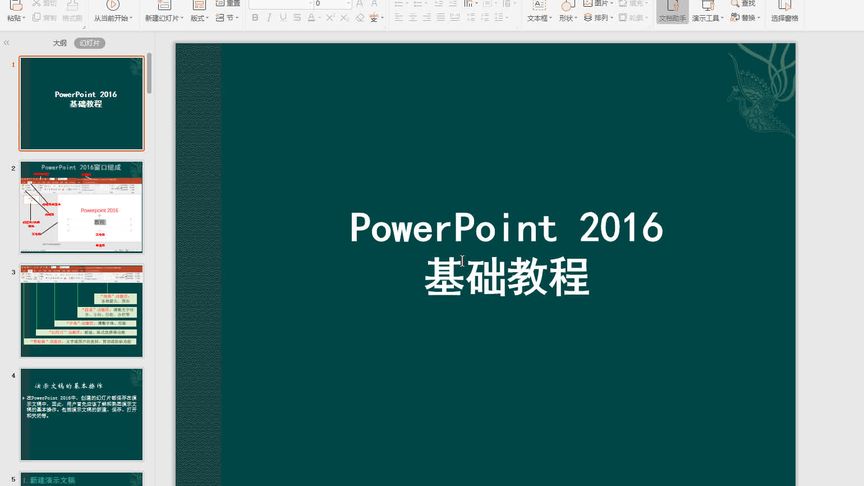
Task: Center-align text in the ribbon
Action: click(x=413, y=18)
